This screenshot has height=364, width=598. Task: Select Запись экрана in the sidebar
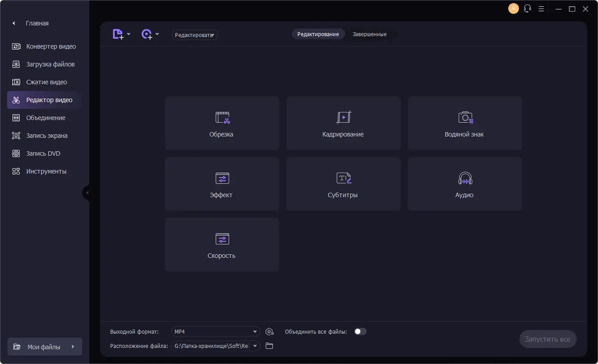click(45, 136)
